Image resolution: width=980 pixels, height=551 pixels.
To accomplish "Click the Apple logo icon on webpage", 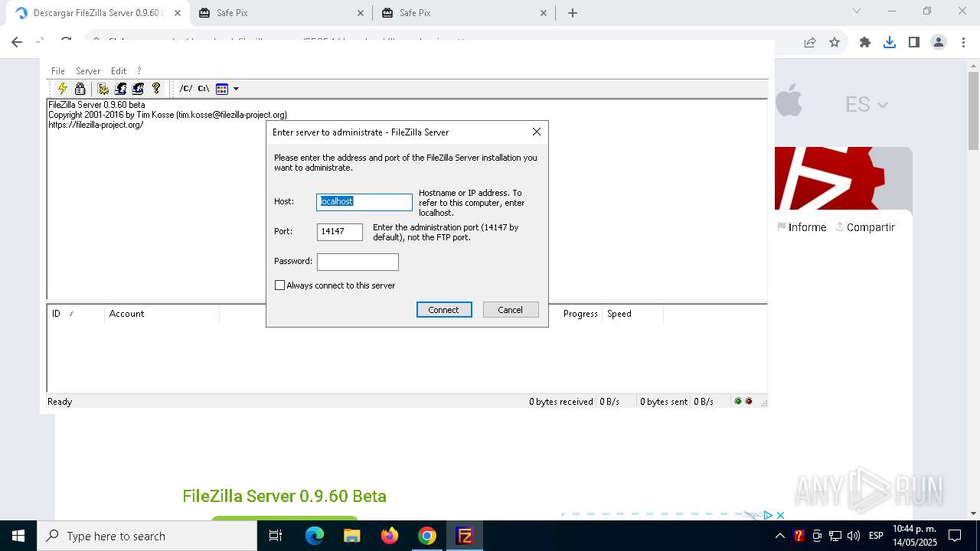I will click(x=789, y=101).
